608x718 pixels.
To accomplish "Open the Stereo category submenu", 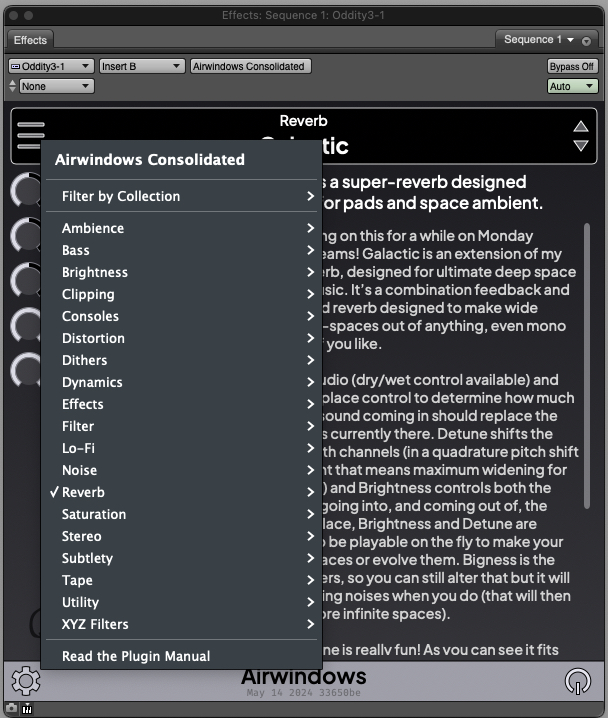I will tap(181, 536).
